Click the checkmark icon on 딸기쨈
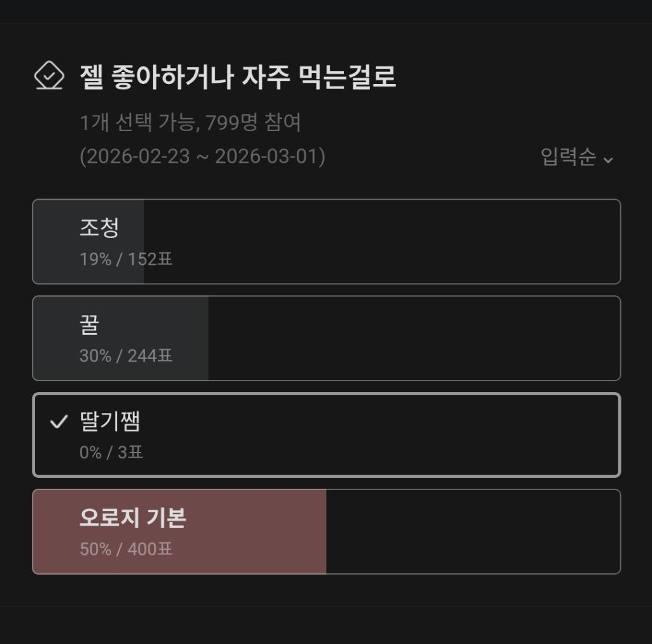 point(59,421)
